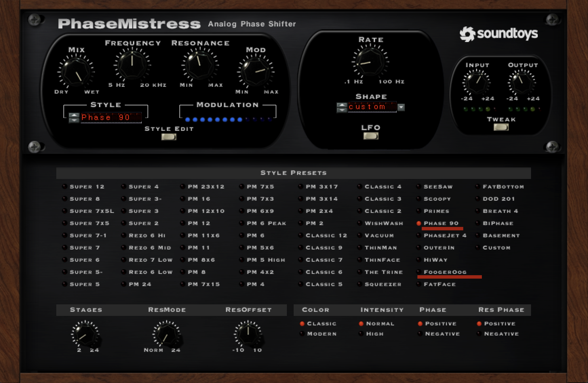Select the Classic 7 style preset
588x383 pixels.
coord(320,260)
